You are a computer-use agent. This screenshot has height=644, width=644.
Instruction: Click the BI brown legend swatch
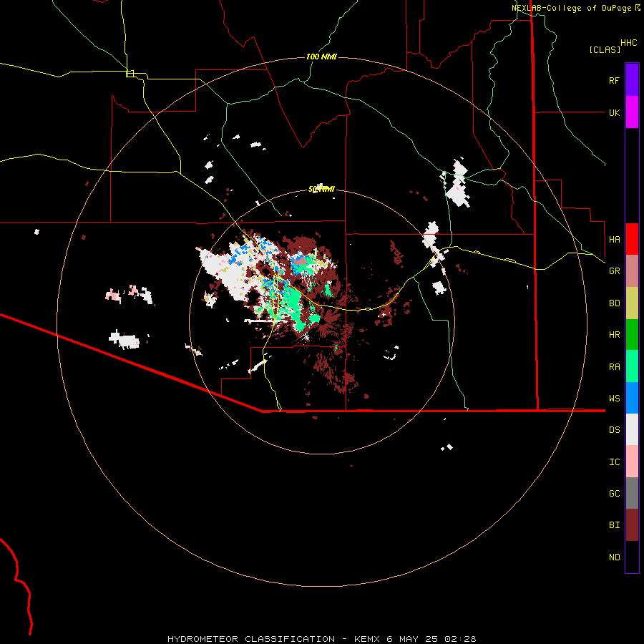632,525
